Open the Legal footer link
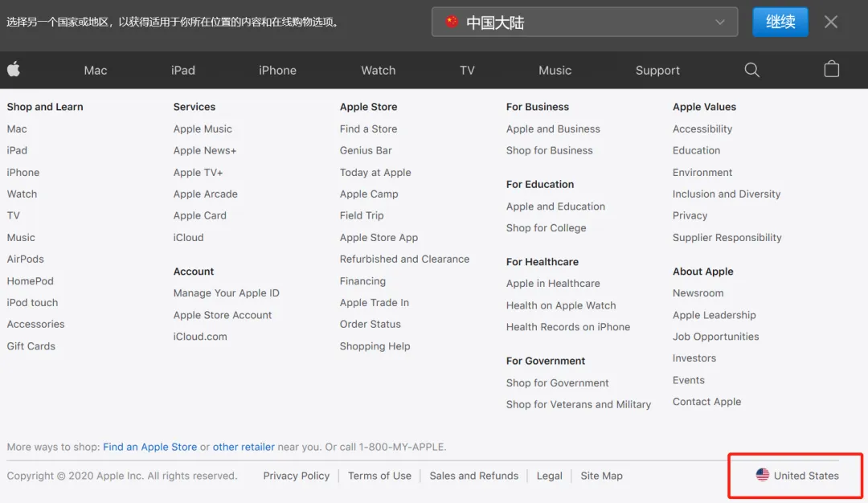 point(549,476)
